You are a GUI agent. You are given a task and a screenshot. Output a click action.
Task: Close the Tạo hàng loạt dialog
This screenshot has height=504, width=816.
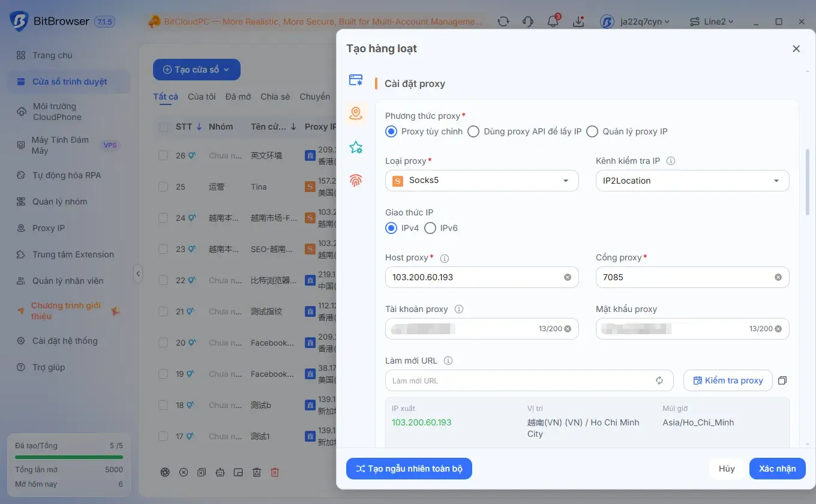796,49
